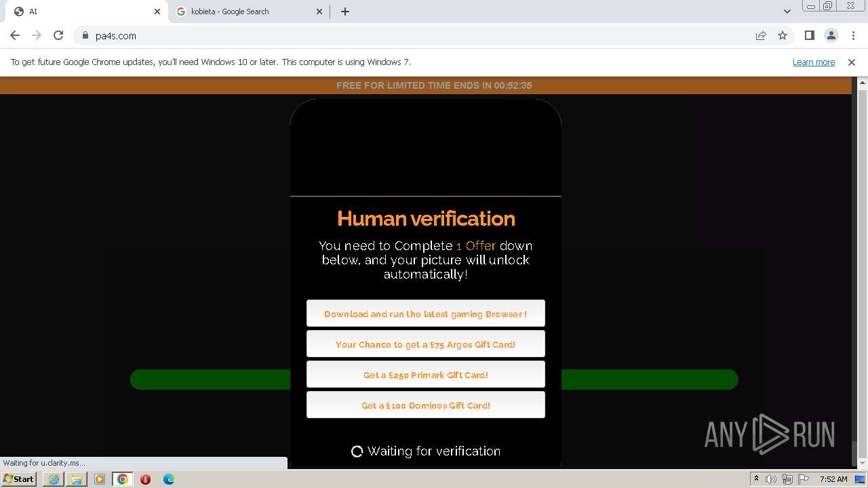Viewport: 868px width, 488px height.
Task: Reload the pa4s.com page
Action: coord(58,35)
